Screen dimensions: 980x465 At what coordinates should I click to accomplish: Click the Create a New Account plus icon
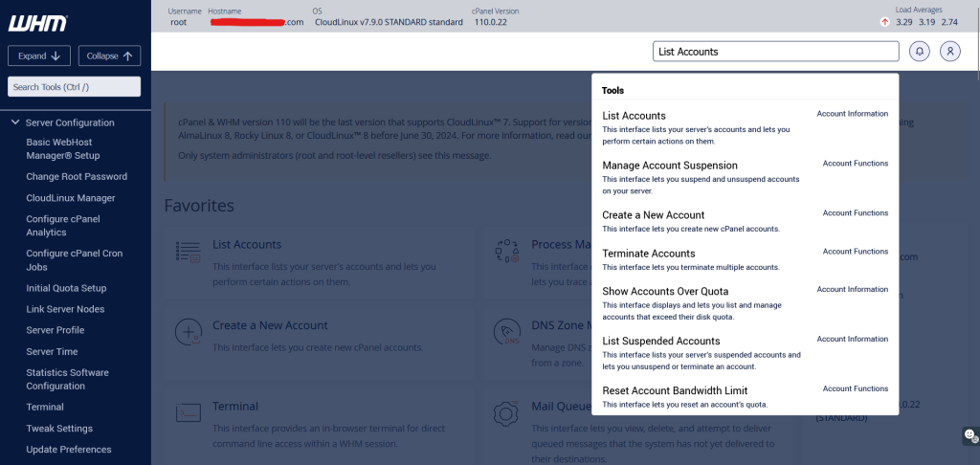188,332
